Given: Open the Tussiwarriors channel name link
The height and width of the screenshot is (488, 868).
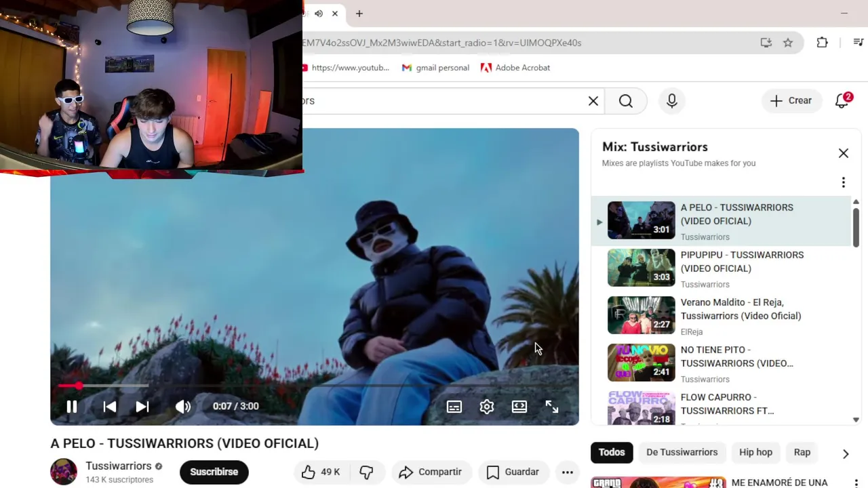Looking at the screenshot, I should (118, 466).
